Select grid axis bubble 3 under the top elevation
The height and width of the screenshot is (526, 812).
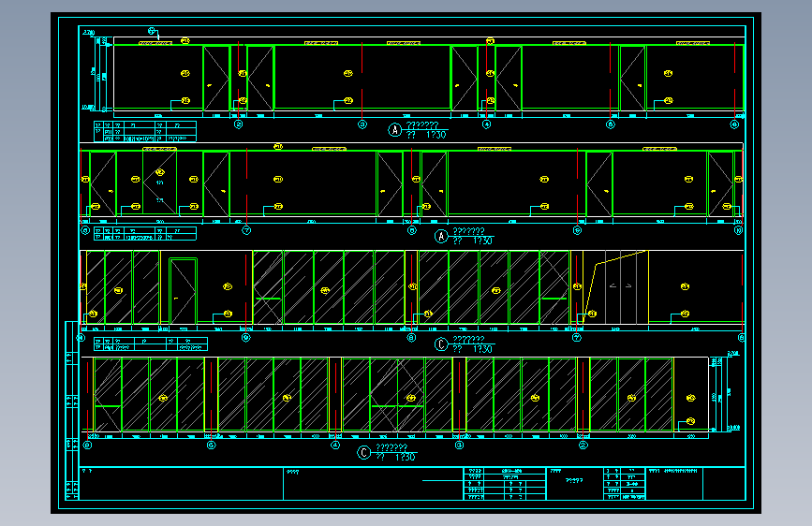[362, 124]
